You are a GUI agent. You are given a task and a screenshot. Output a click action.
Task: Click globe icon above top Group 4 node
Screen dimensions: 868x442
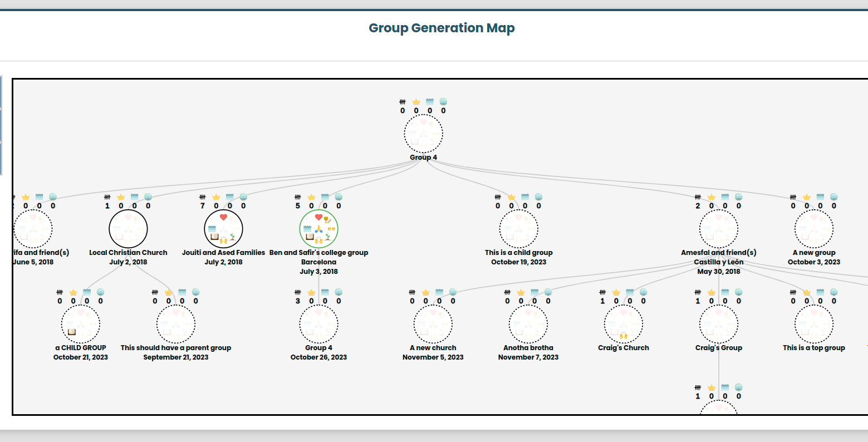[443, 102]
